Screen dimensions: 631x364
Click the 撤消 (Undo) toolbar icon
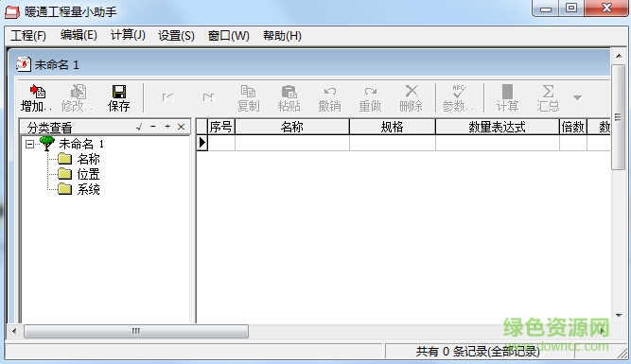(x=329, y=97)
